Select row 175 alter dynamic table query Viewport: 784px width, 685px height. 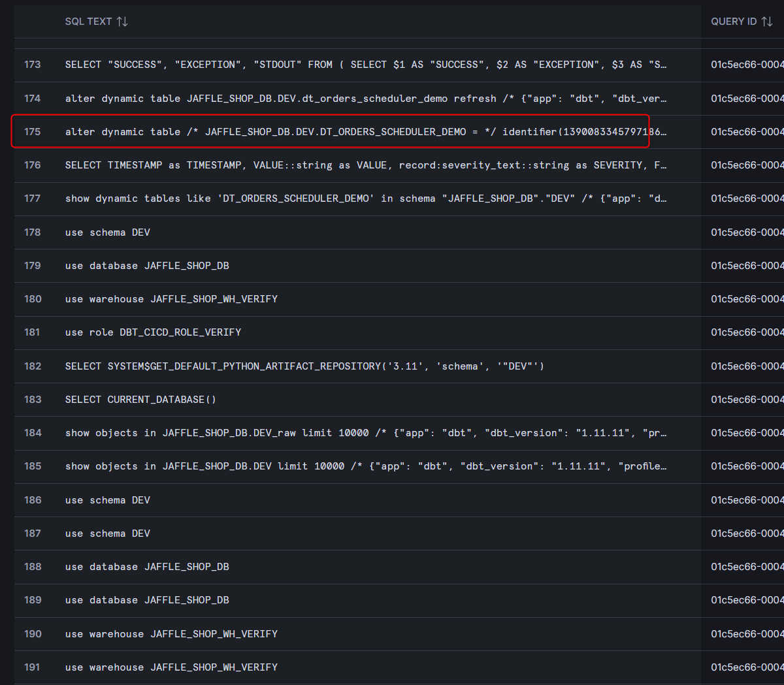(366, 132)
